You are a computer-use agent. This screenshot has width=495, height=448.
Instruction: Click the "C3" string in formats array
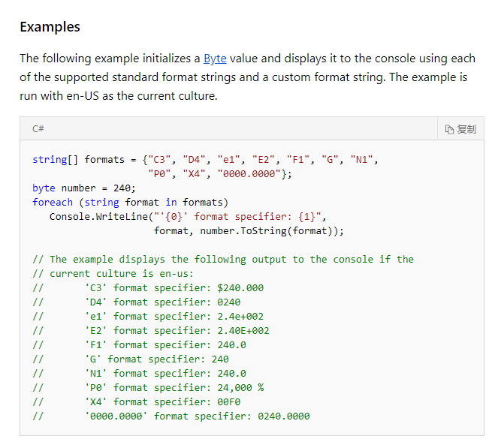[160, 160]
